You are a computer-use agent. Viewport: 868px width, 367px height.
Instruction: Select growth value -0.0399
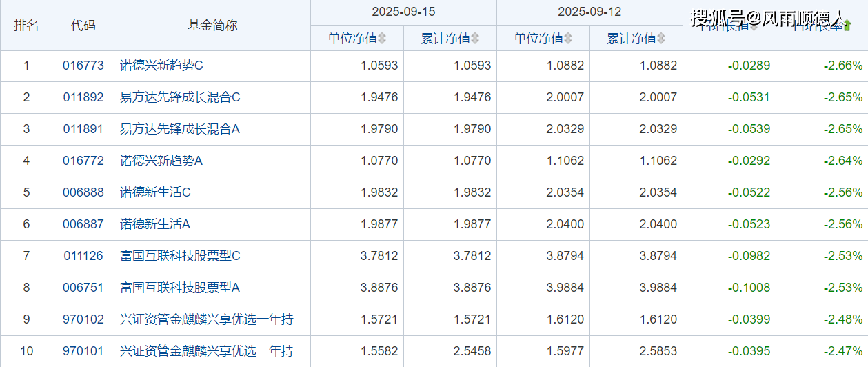coord(749,319)
